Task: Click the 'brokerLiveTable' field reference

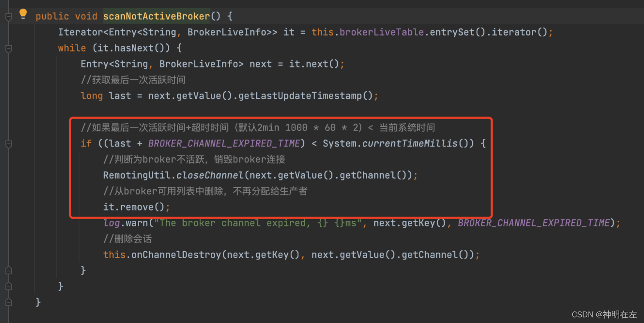Action: tap(382, 32)
